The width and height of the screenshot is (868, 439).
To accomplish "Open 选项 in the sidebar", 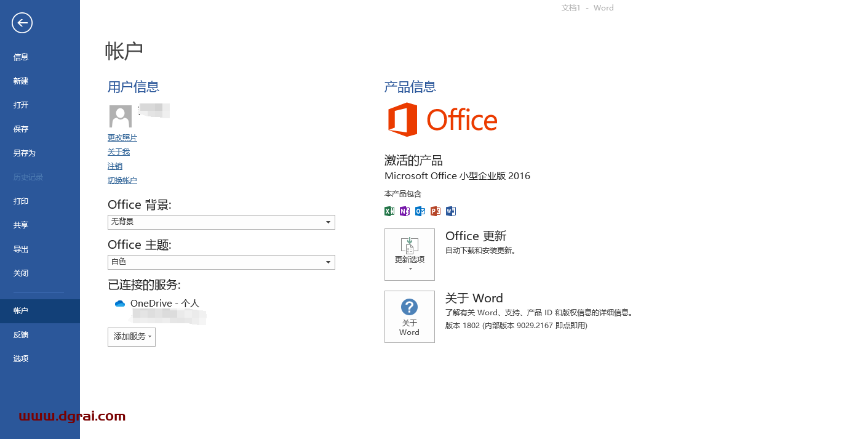I will pos(40,359).
